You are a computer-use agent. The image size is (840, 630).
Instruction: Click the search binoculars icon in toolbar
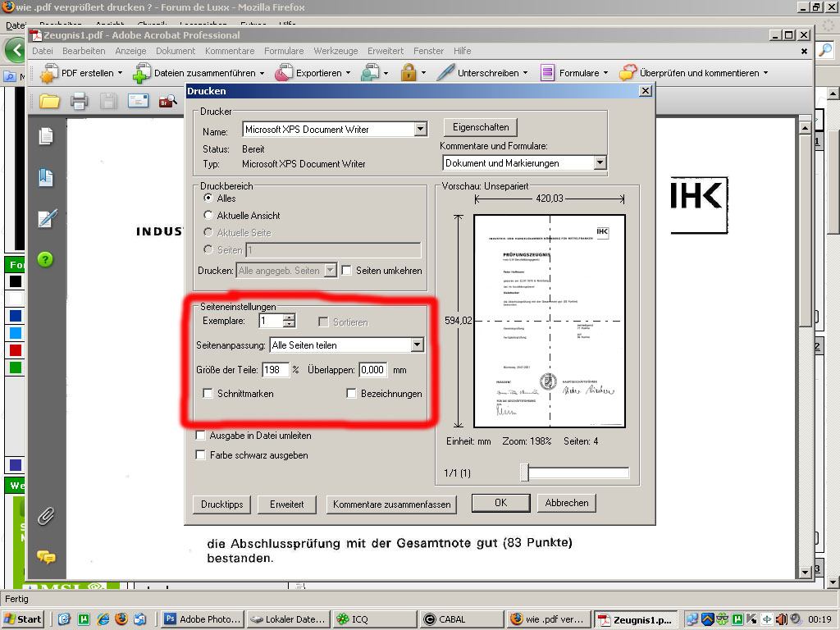pyautogui.click(x=167, y=101)
